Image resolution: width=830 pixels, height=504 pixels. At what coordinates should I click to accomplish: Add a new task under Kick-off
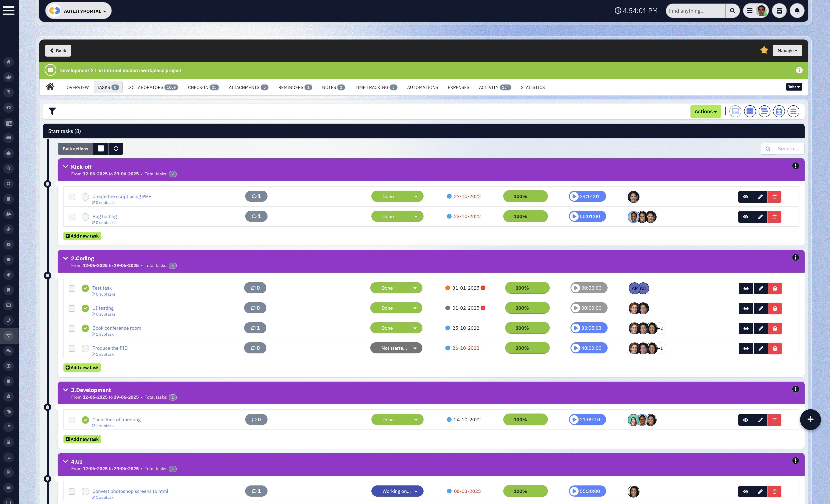click(x=82, y=236)
